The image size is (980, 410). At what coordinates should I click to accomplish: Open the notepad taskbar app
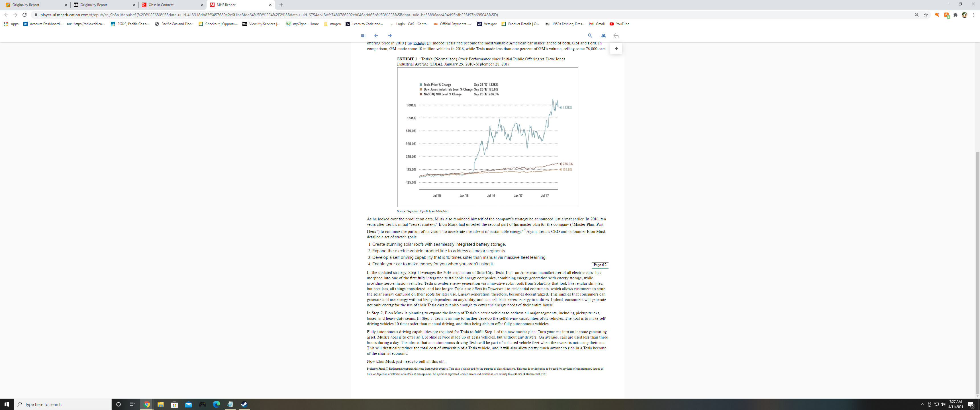(230, 404)
